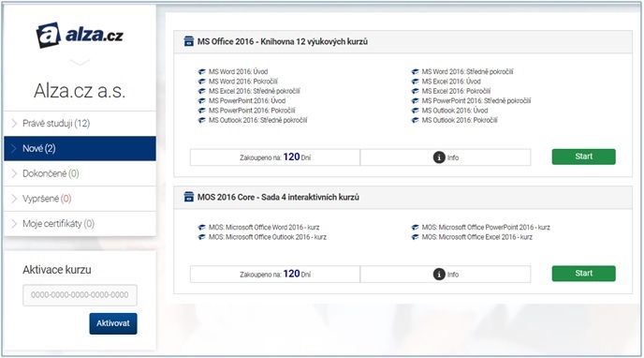Start the MOS 2016 Core course set
This screenshot has width=644, height=358.
click(584, 274)
